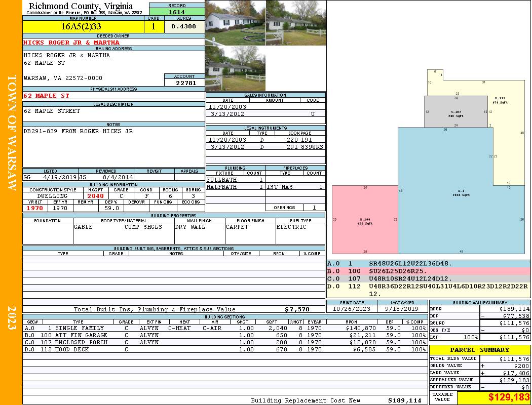
Task: Select the A.0 Single Family building section row
Action: pyautogui.click(x=224, y=328)
